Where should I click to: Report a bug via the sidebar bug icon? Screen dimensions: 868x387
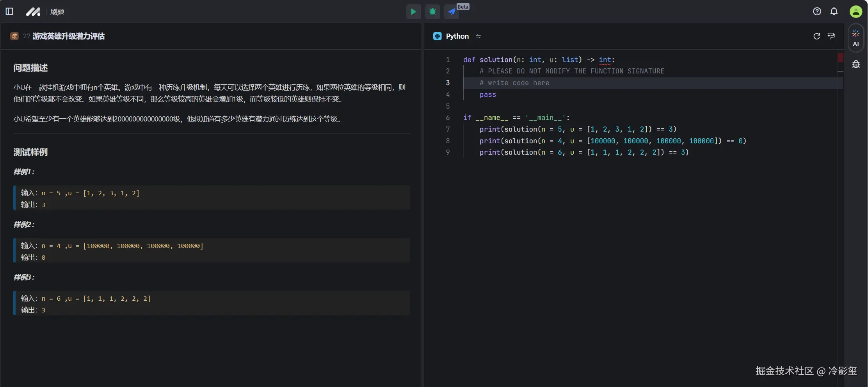tap(856, 64)
